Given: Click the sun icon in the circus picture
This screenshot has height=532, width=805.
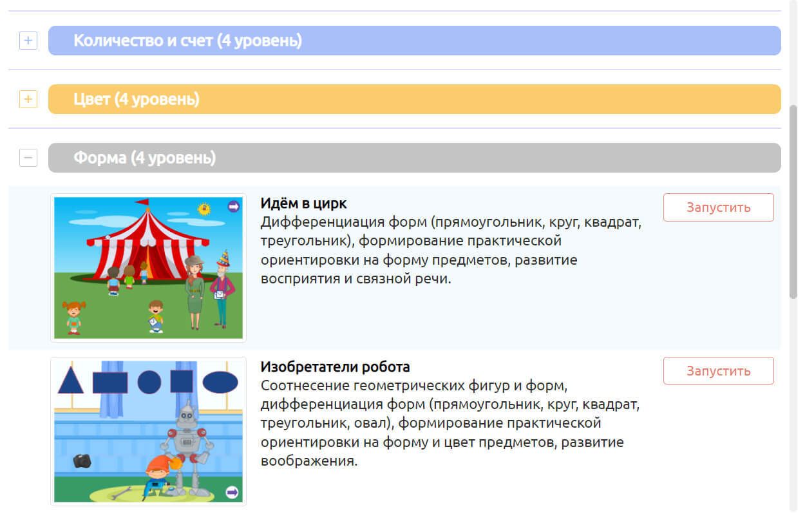Looking at the screenshot, I should click(204, 209).
